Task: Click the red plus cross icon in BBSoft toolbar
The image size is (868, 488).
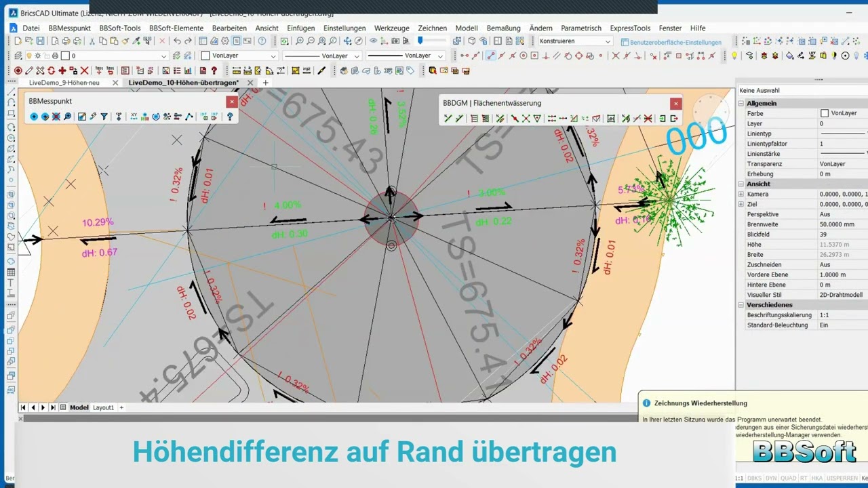Action: (x=62, y=70)
